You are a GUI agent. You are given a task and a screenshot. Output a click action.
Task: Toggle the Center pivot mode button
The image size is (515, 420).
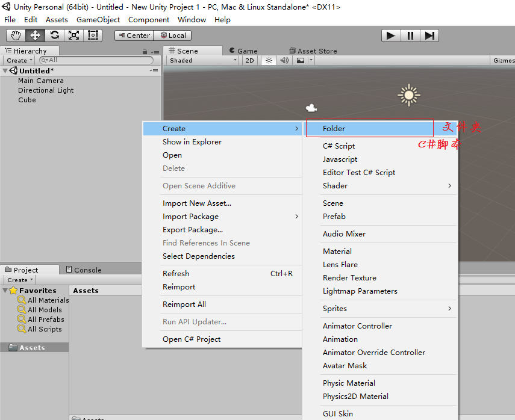[x=134, y=36]
